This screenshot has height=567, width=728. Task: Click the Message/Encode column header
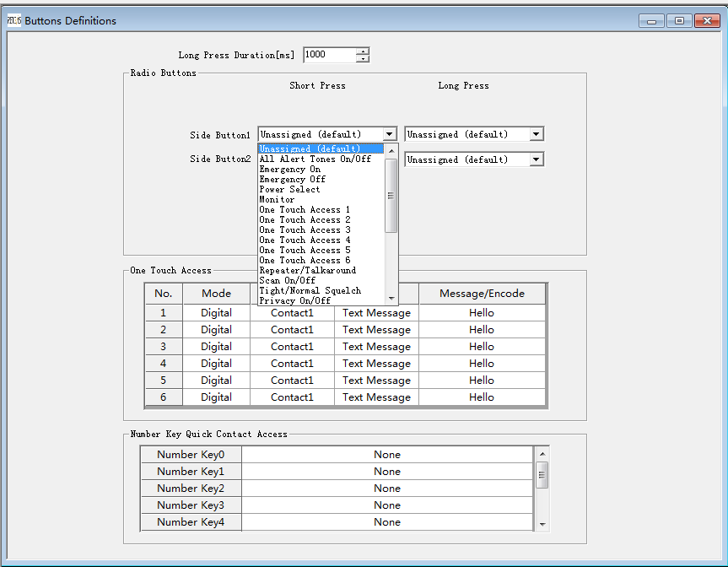pos(482,294)
